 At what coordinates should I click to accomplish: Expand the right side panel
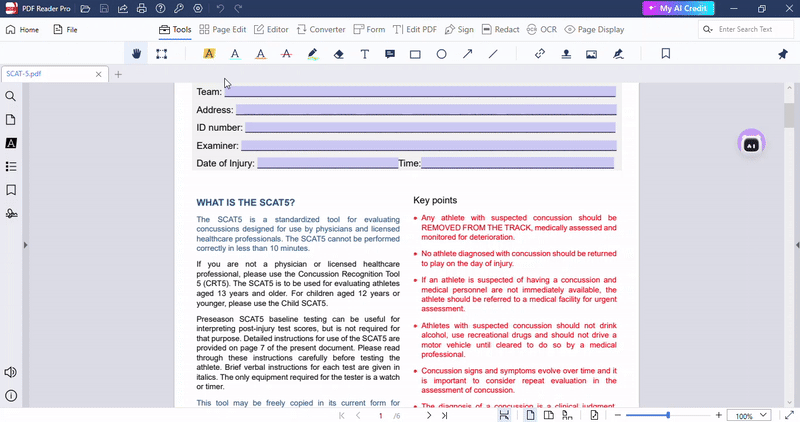[x=797, y=245]
